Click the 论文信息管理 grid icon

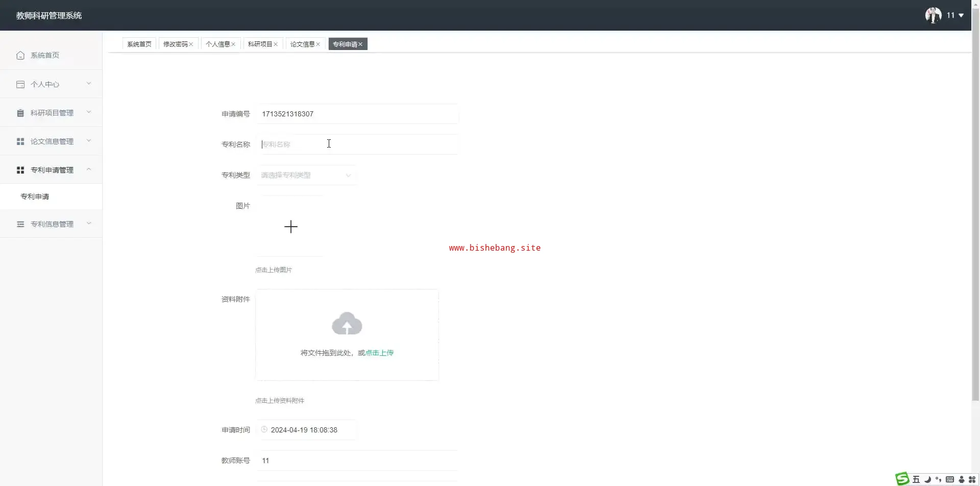point(20,141)
